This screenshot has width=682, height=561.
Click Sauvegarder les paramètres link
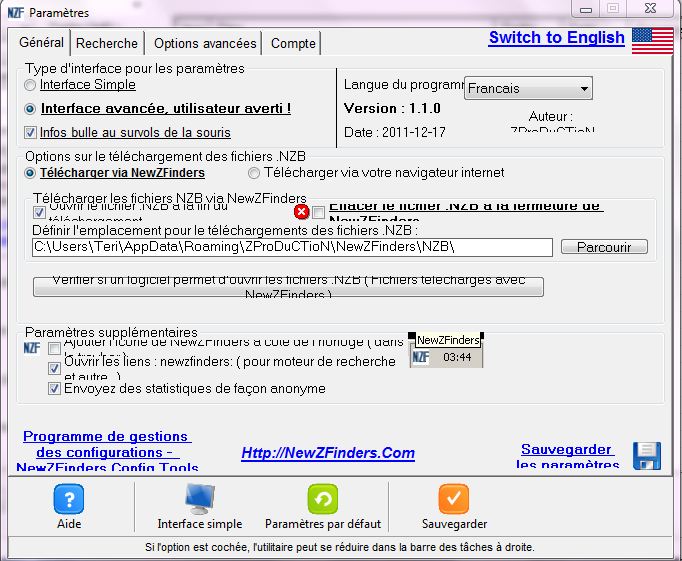568,456
